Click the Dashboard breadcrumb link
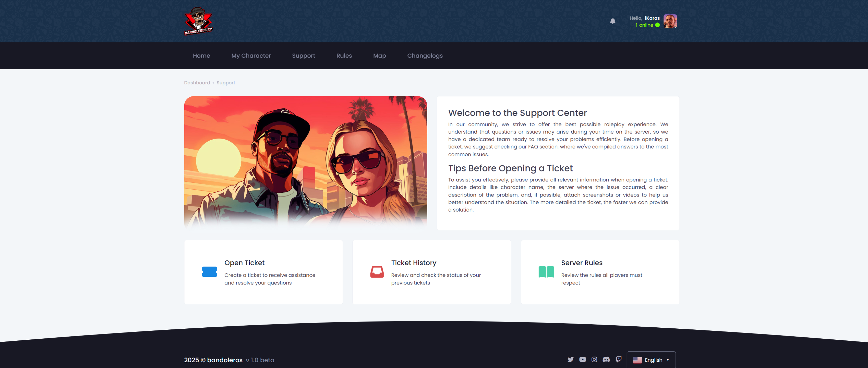 (197, 83)
